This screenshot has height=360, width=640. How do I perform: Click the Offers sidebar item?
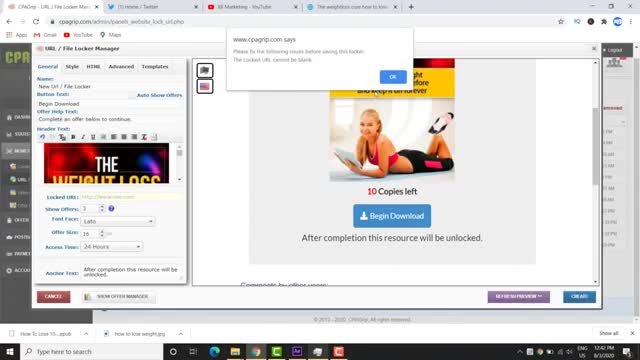coord(18,220)
